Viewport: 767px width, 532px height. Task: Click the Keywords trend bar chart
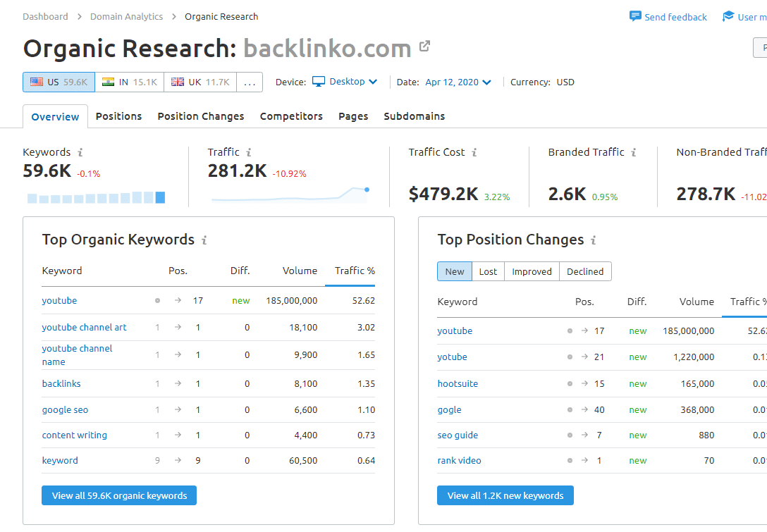[97, 197]
